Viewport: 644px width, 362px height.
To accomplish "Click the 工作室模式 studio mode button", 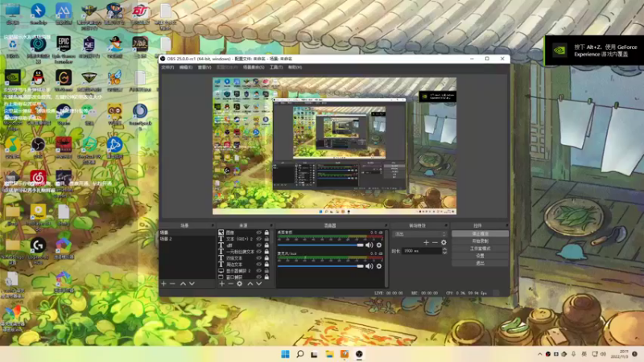I will pos(480,249).
